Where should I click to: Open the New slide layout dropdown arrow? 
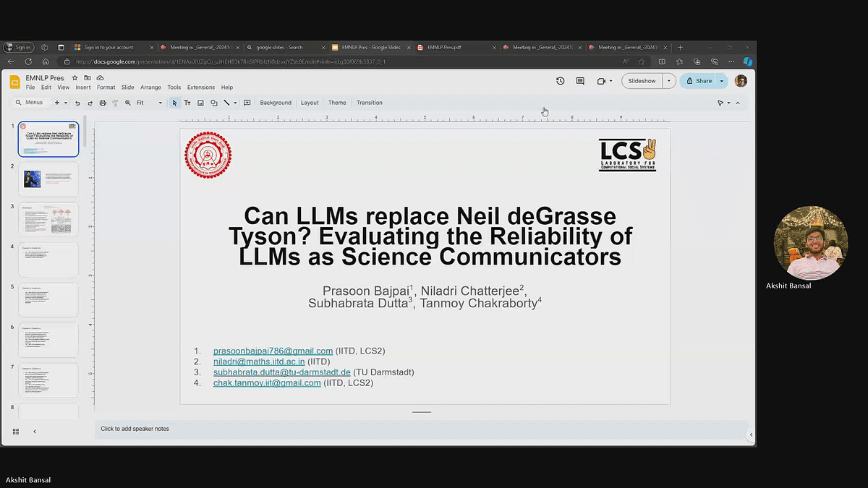(x=66, y=103)
